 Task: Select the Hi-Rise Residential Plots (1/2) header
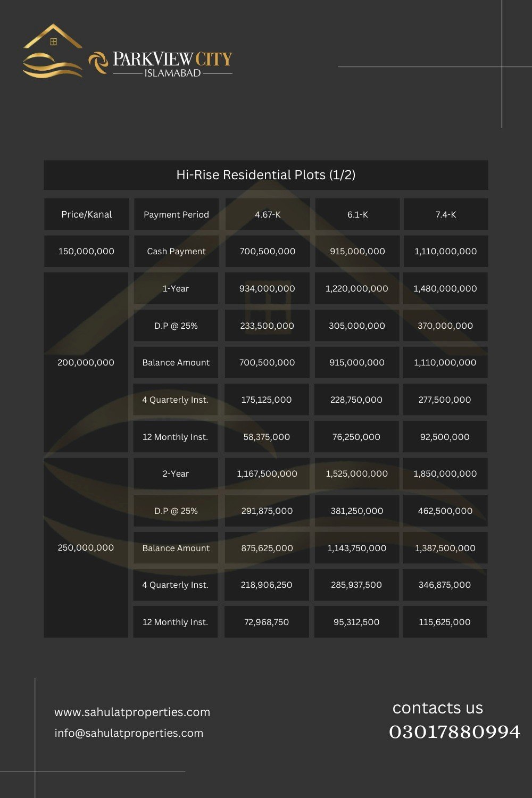pos(266,175)
